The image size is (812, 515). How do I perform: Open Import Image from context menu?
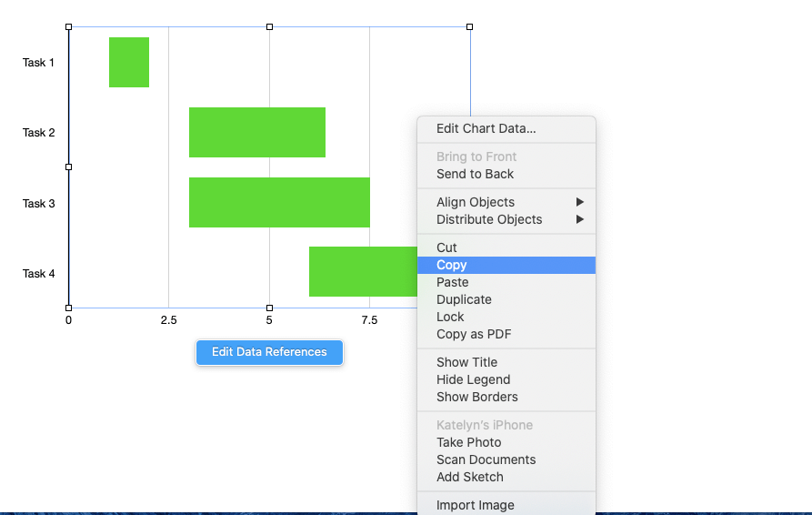475,505
